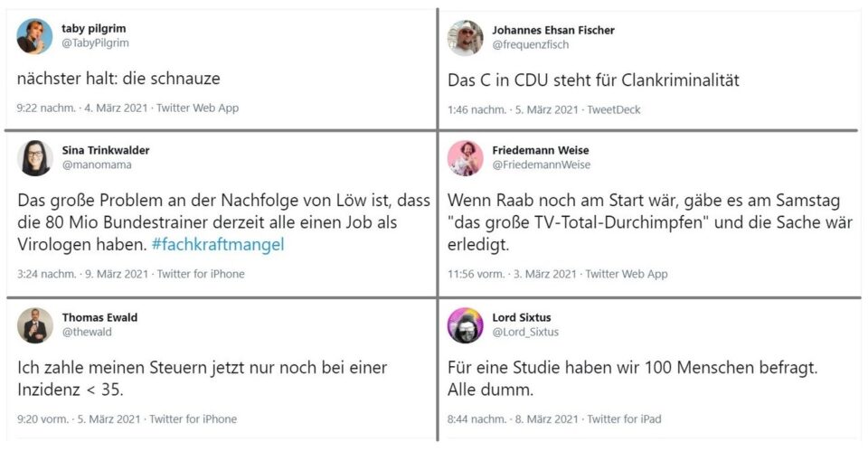Viewport: 868px width, 451px height.
Task: Click the name Johannes Ehsan Fischer
Action: pyautogui.click(x=553, y=31)
